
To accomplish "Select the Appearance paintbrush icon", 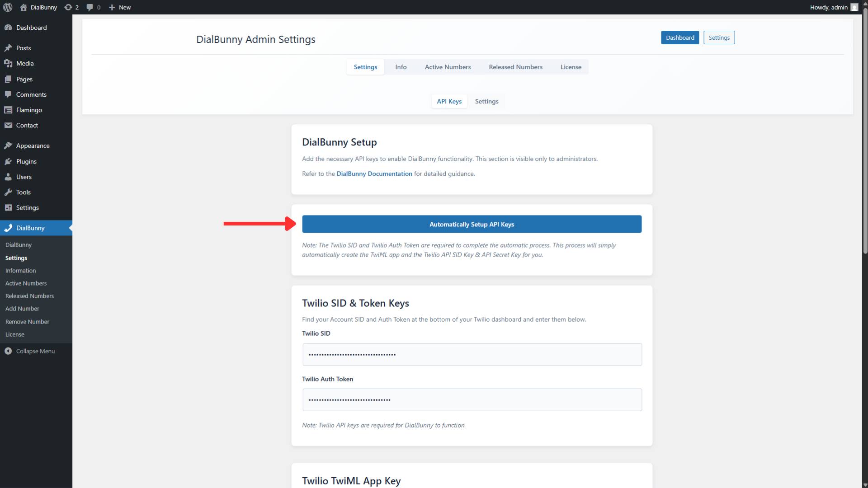I will (x=8, y=145).
